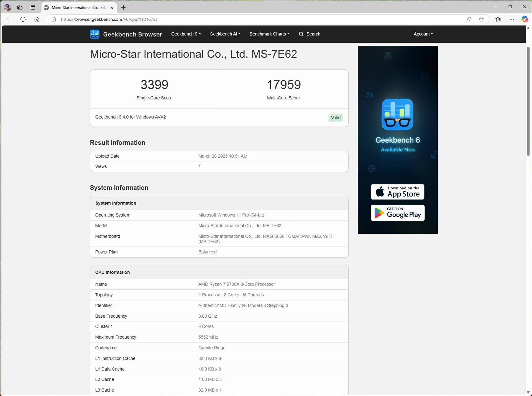This screenshot has width=532, height=396.
Task: Click 'AuthenticAMD Family 26 Model 68 Stepping 0'
Action: [243, 305]
